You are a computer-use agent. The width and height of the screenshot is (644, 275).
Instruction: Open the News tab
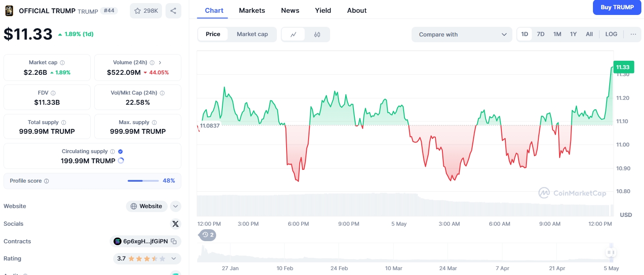click(290, 10)
